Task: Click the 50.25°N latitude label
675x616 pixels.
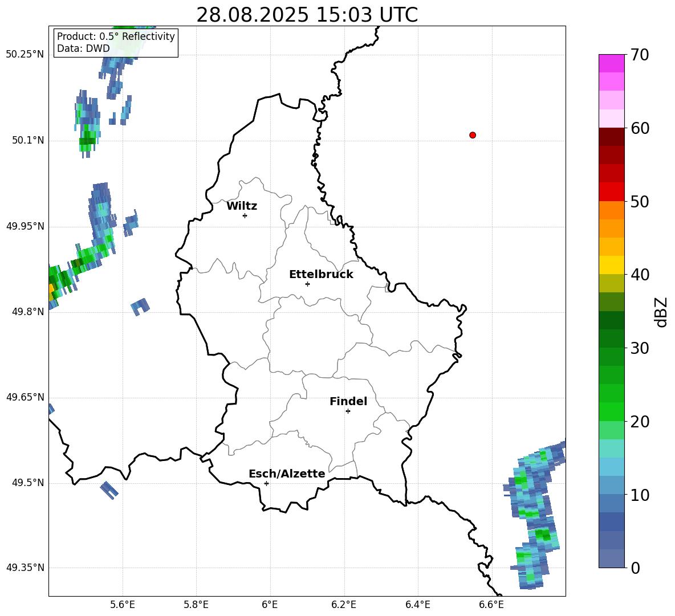Action: pyautogui.click(x=25, y=55)
